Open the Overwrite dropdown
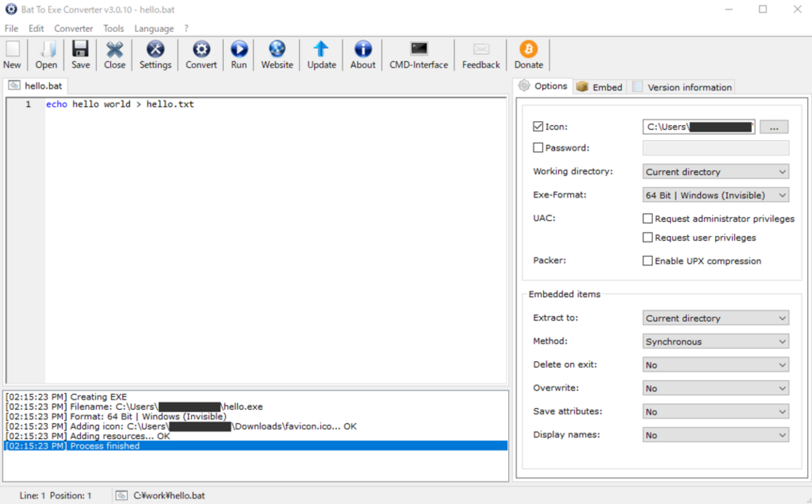Screen dimensions: 812x504 coord(716,388)
